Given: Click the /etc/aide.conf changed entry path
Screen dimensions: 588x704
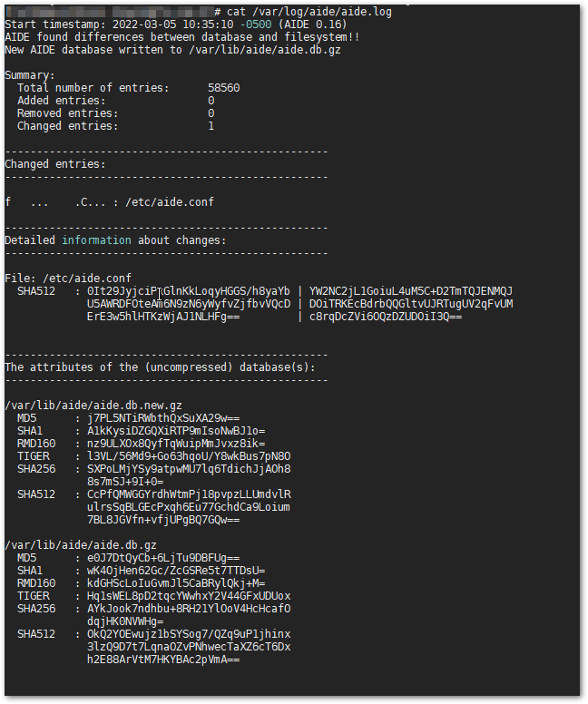Looking at the screenshot, I should point(170,202).
